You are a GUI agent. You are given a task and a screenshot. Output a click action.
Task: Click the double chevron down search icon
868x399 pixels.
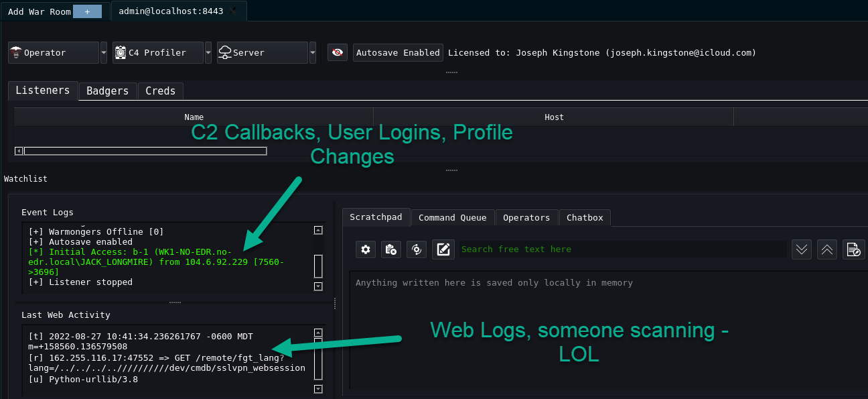802,249
